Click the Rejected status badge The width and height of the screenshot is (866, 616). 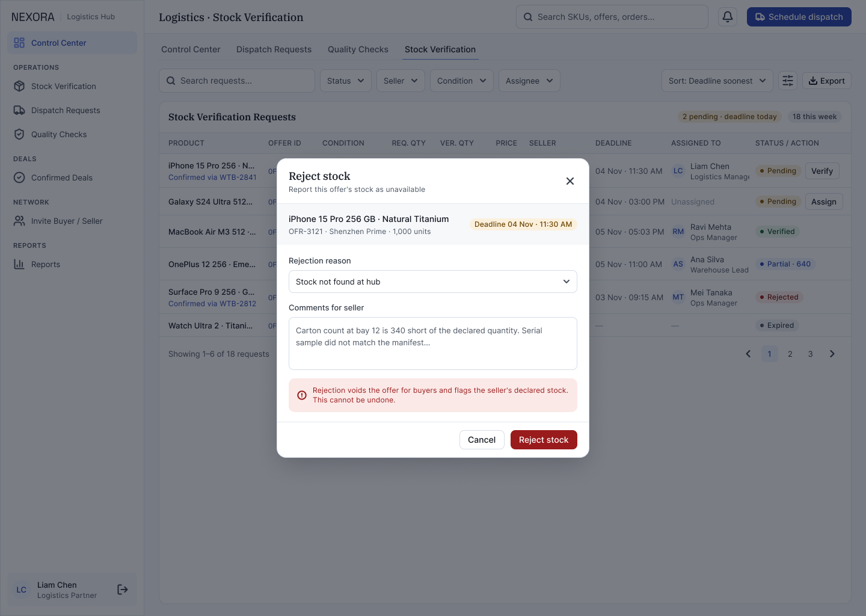point(779,297)
